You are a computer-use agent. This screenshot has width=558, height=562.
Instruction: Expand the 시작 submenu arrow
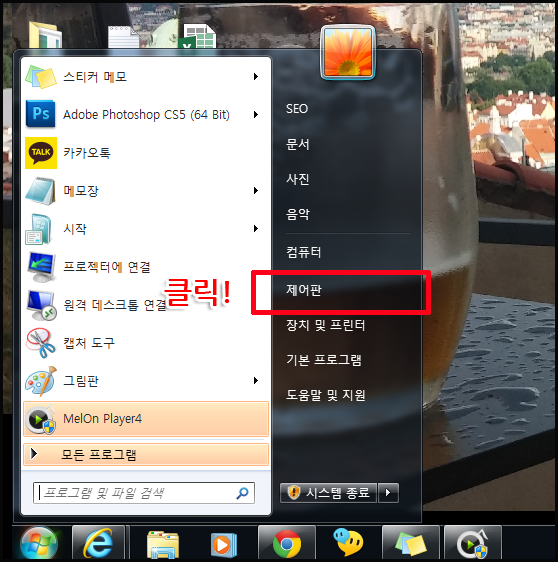coord(256,228)
